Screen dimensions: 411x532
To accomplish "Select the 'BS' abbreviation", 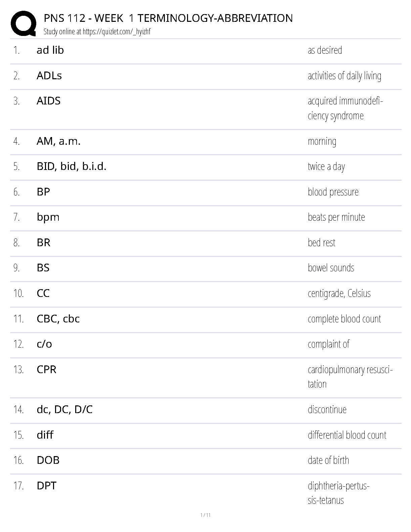I will coord(43,268).
